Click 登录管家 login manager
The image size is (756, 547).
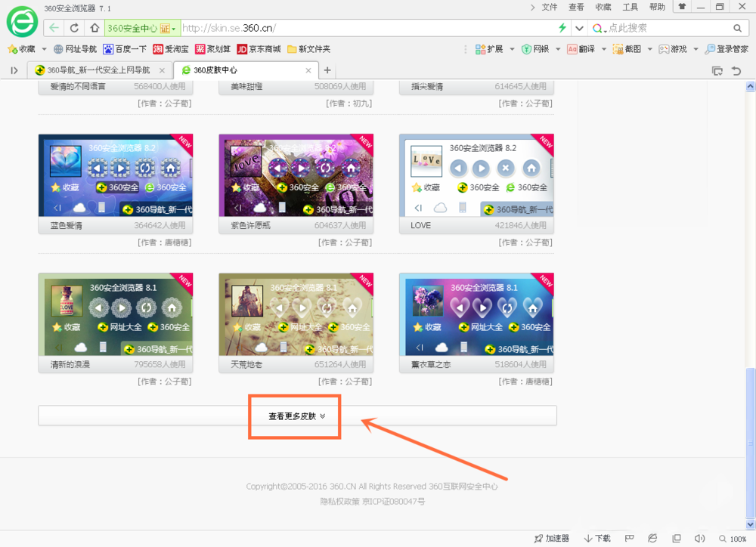tap(727, 48)
